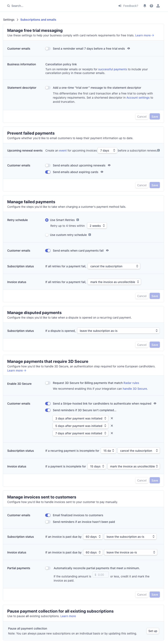
Task: Enable emails about upcoming renewals
Action: tap(48, 166)
